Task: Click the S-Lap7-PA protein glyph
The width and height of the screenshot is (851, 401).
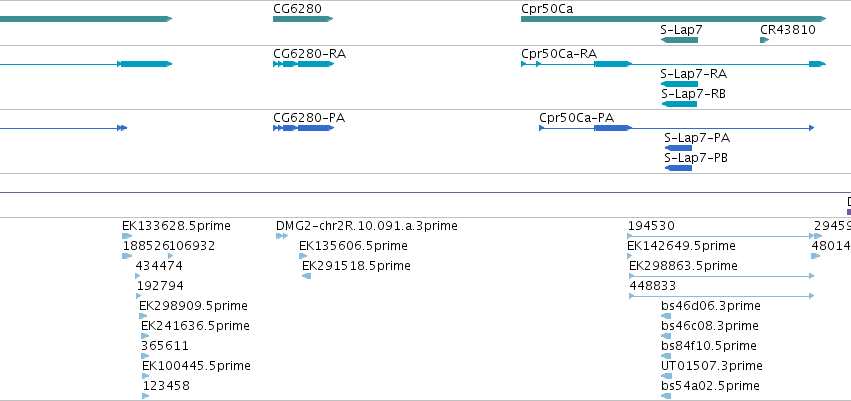Action: click(678, 148)
